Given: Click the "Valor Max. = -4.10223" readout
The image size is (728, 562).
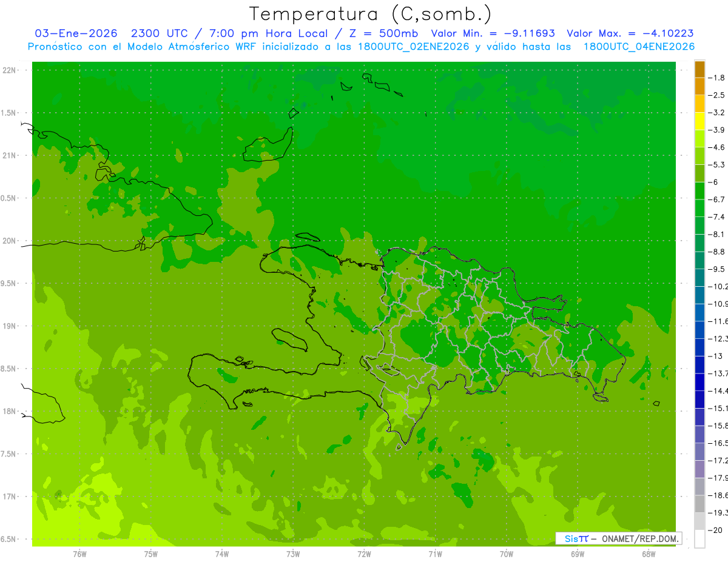Looking at the screenshot, I should (x=630, y=33).
